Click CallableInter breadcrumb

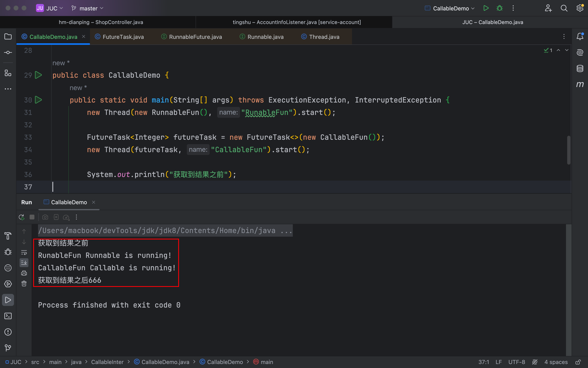click(107, 362)
